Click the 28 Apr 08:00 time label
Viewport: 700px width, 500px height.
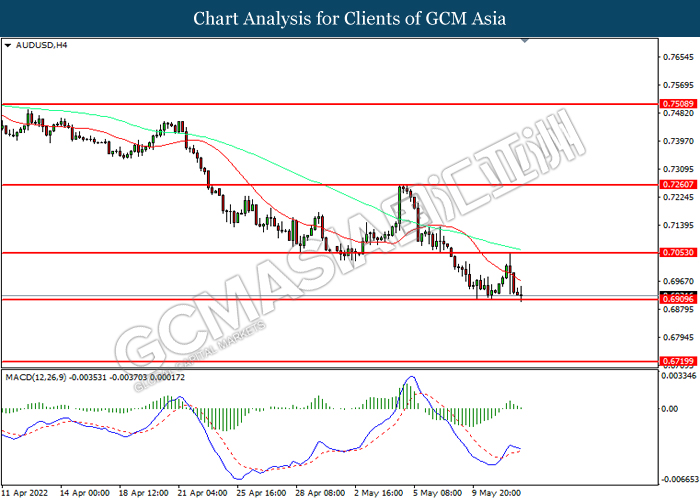321,493
